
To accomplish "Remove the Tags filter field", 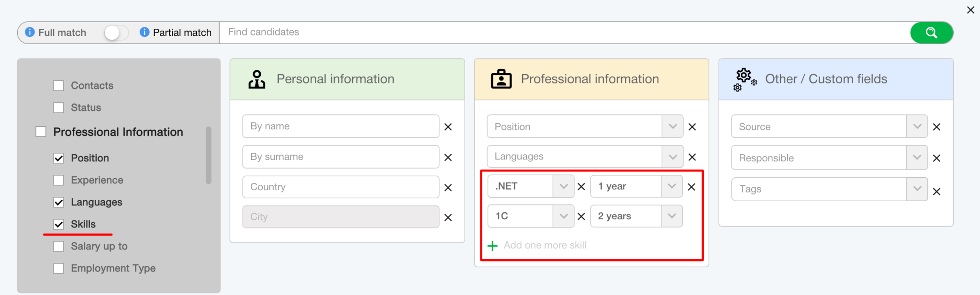I will tap(936, 192).
